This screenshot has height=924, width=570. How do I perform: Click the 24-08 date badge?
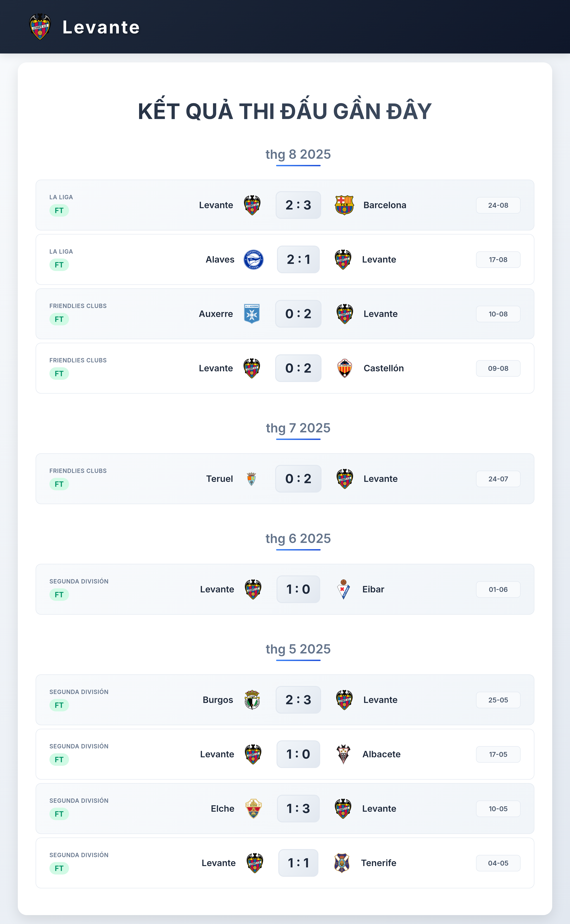click(498, 205)
